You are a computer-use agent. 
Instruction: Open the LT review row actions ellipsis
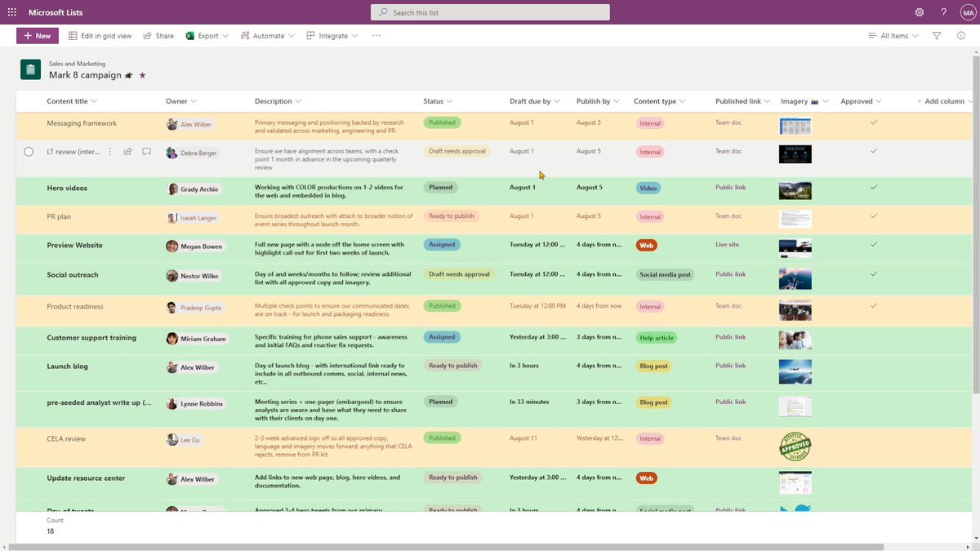coord(109,152)
